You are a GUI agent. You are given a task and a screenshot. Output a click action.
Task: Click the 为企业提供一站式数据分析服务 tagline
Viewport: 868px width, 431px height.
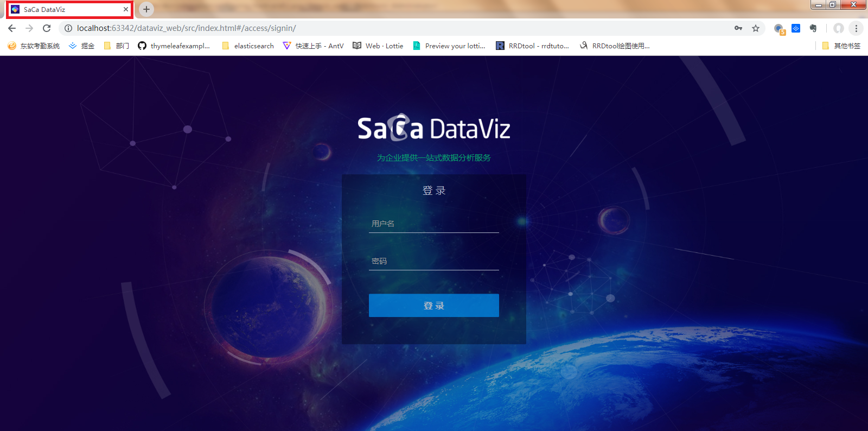point(434,158)
